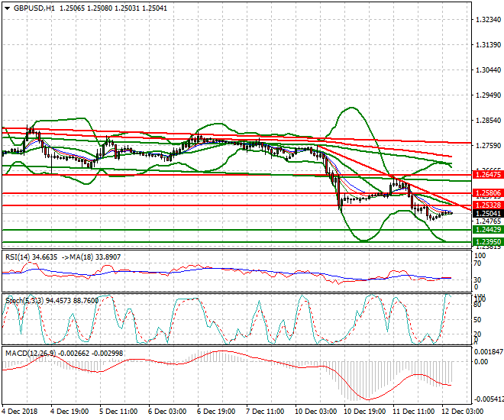Screen dimensions: 504x420
Task: Click the red 1.25806 price level label
Action: click(x=486, y=193)
